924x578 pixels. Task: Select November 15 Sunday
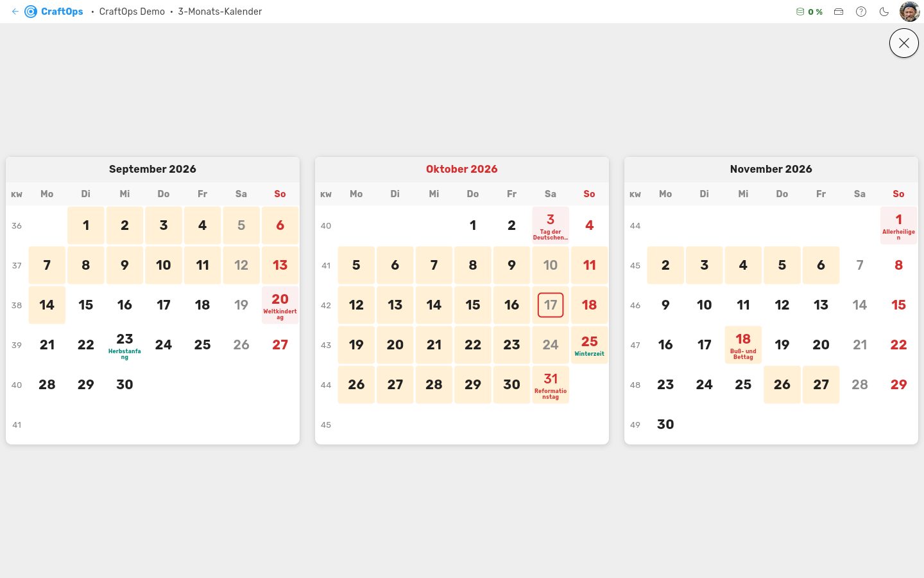899,305
